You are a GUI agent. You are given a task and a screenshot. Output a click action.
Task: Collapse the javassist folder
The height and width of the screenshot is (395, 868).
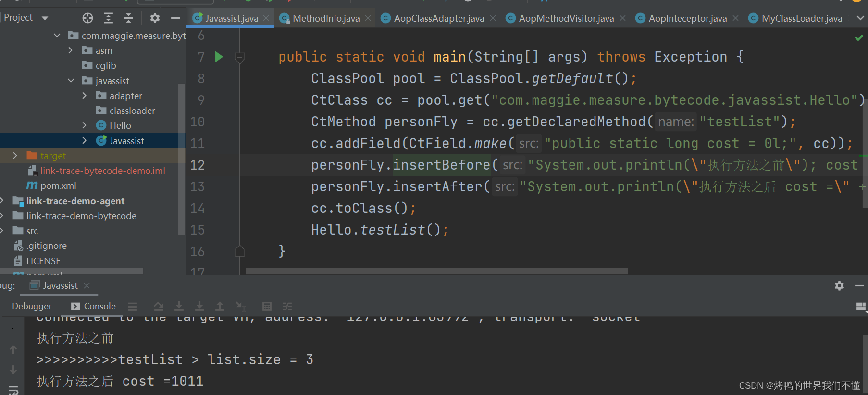click(71, 80)
